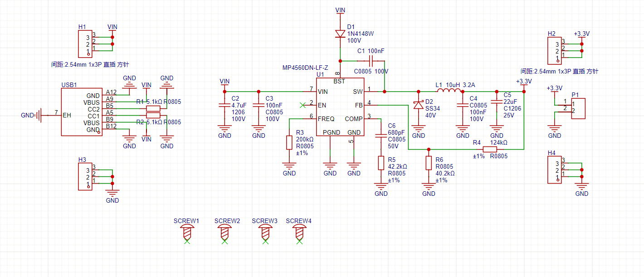644x277 pixels.
Task: Click the BST pin label on U1
Action: tap(339, 82)
